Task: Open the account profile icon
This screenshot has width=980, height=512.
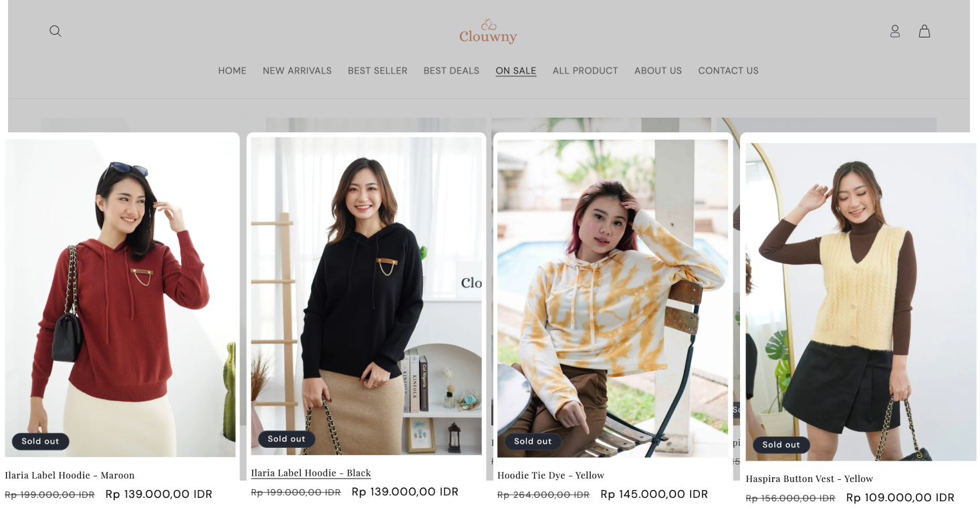Action: [895, 31]
